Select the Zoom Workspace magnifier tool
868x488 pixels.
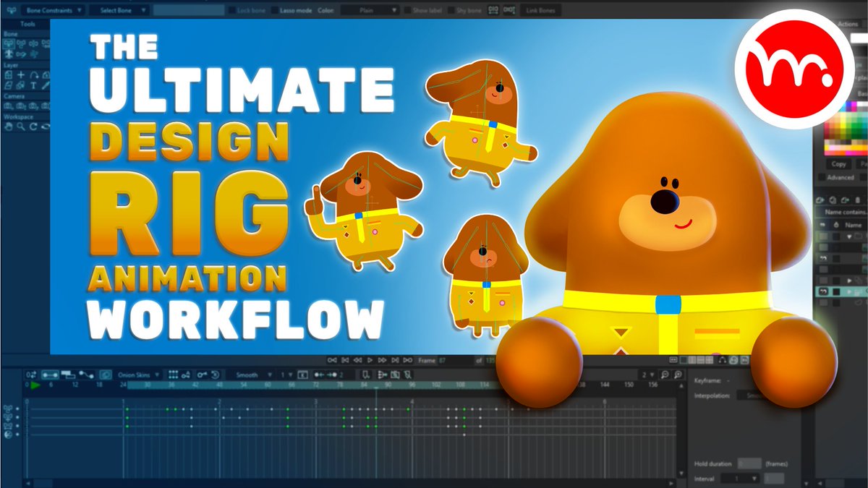[21, 127]
